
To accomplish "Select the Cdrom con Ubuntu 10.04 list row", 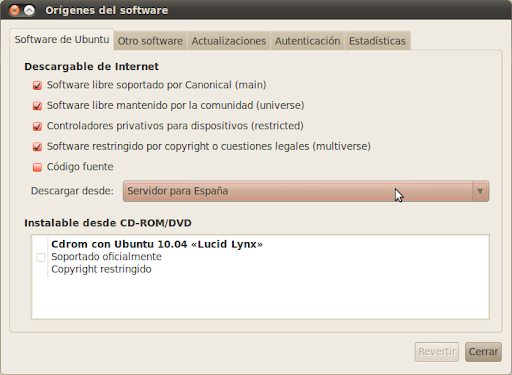I will 260,257.
